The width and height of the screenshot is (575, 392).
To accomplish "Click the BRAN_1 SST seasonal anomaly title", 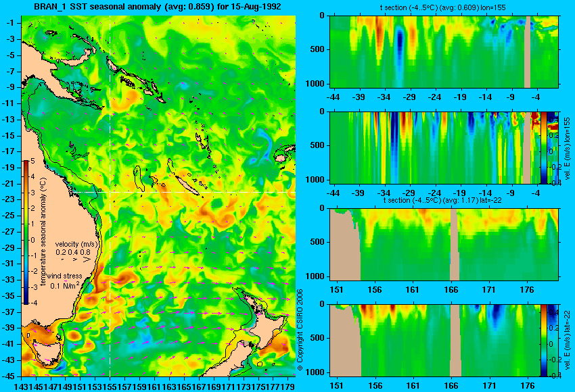I will (x=158, y=7).
